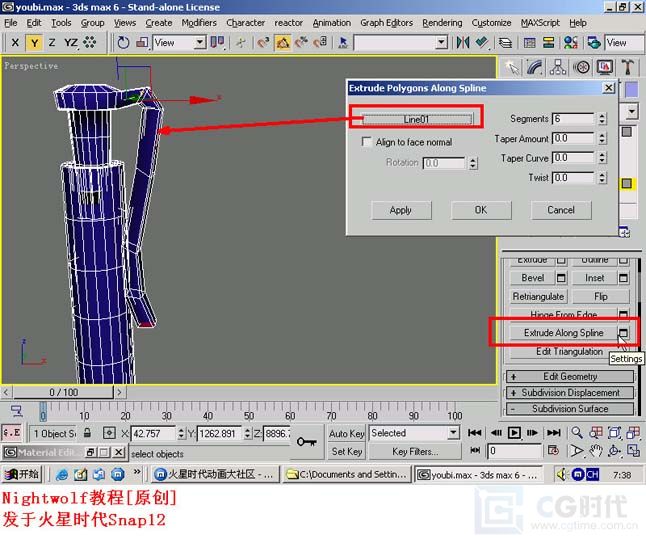
Task: Cancel the Extrude Polygons Along Spline dialog
Action: coord(561,210)
